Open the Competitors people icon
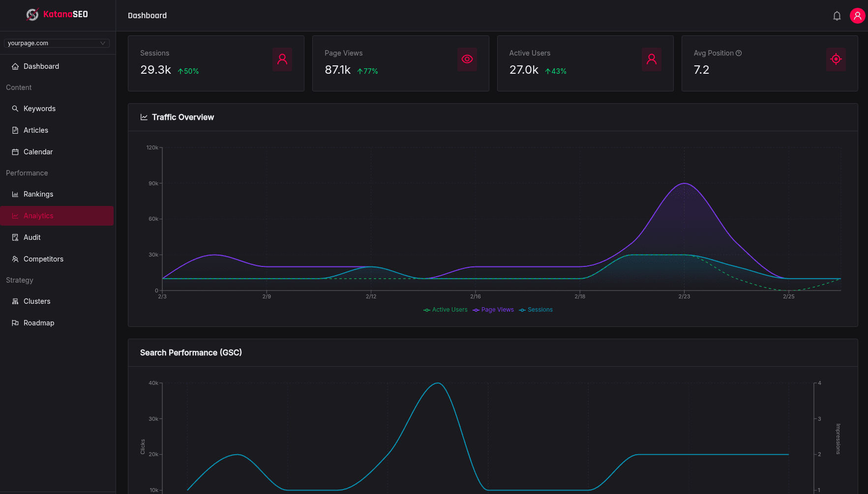Image resolution: width=868 pixels, height=494 pixels. tap(15, 259)
